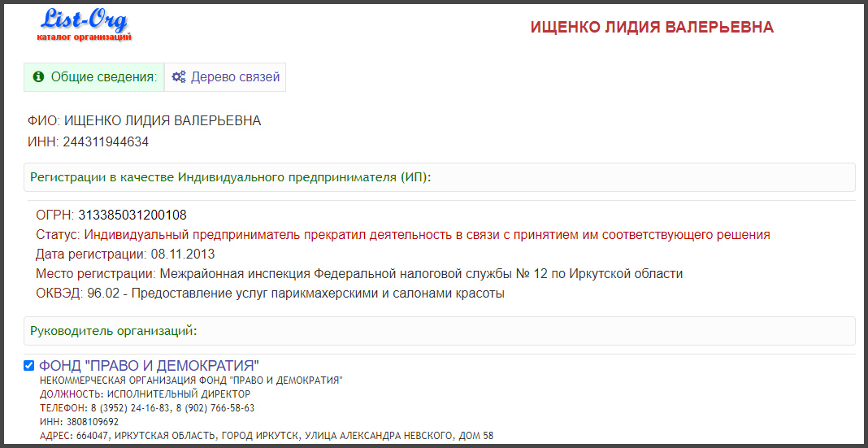Open the List-Org logo home link
Image resolution: width=868 pixels, height=448 pixels.
(x=85, y=24)
